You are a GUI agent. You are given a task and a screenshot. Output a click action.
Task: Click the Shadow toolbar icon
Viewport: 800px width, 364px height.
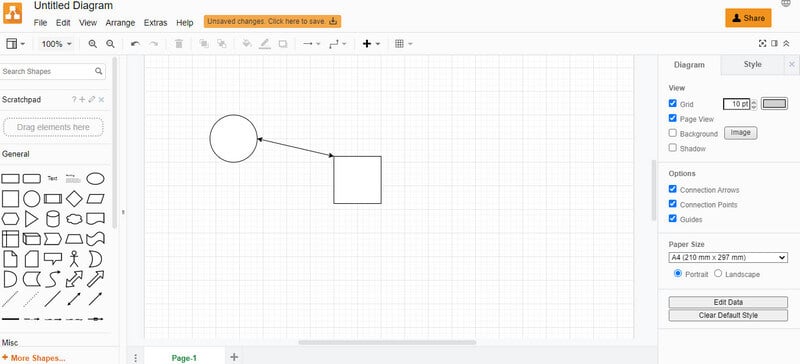[x=283, y=44]
